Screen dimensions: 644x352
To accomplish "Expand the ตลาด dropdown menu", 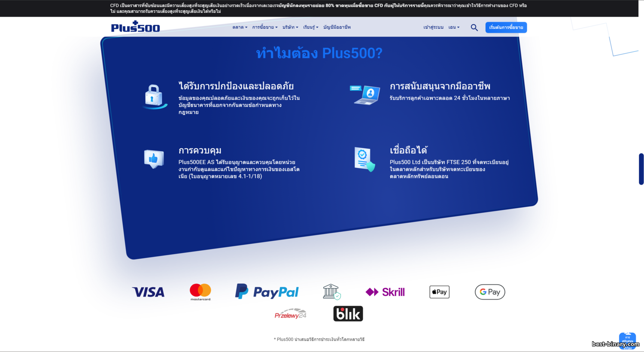I will (240, 27).
